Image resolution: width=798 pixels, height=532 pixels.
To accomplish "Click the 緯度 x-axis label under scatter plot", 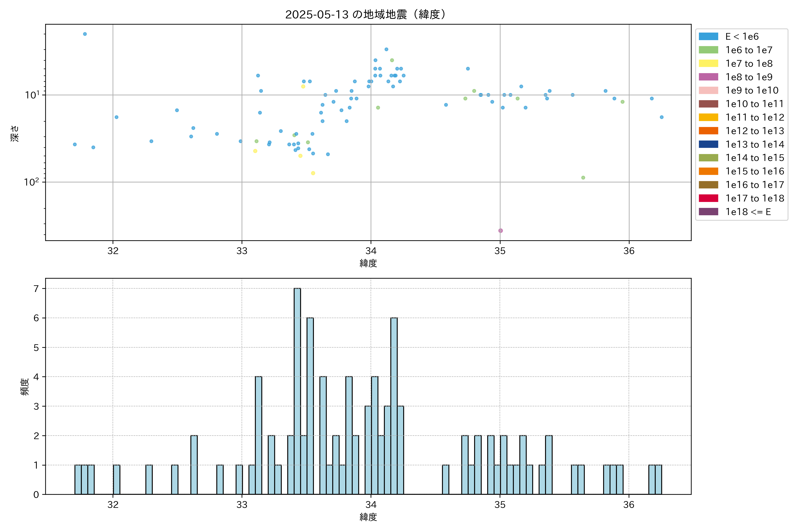I will [368, 263].
